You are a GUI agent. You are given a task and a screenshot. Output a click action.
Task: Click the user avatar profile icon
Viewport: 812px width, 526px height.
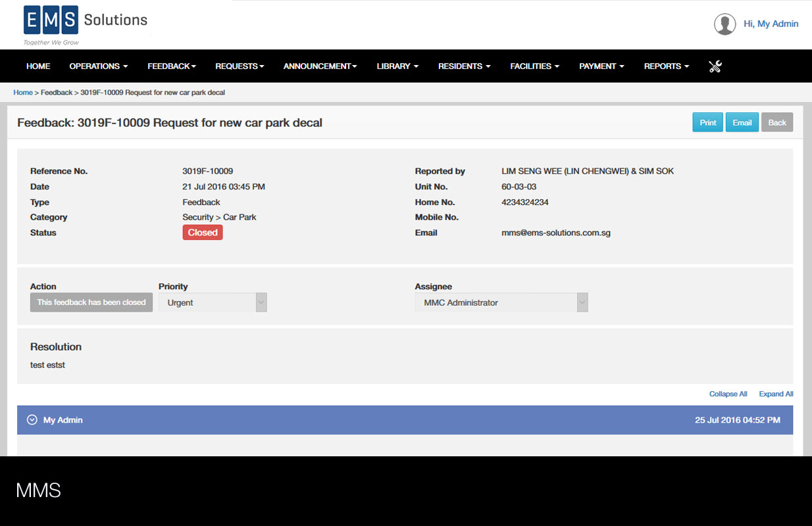click(x=724, y=24)
